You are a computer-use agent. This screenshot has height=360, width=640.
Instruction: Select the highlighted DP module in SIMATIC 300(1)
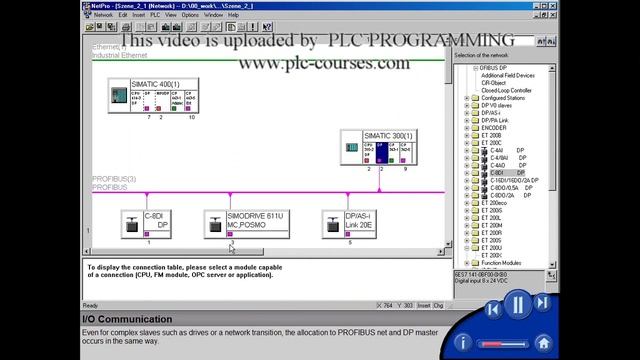pyautogui.click(x=382, y=153)
